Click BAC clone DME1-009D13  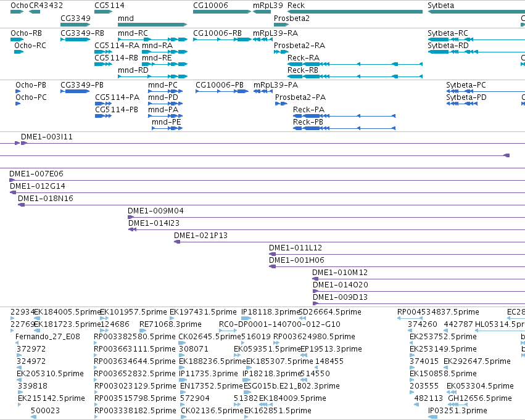tap(418, 304)
